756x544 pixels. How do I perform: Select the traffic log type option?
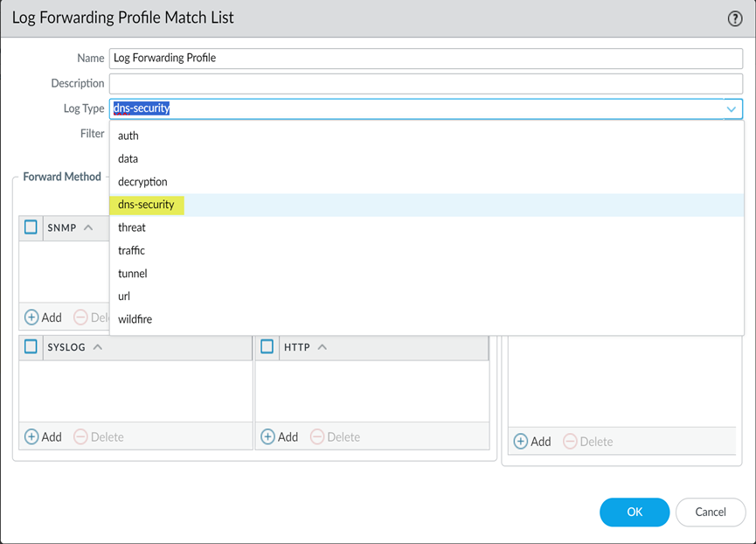click(x=132, y=250)
